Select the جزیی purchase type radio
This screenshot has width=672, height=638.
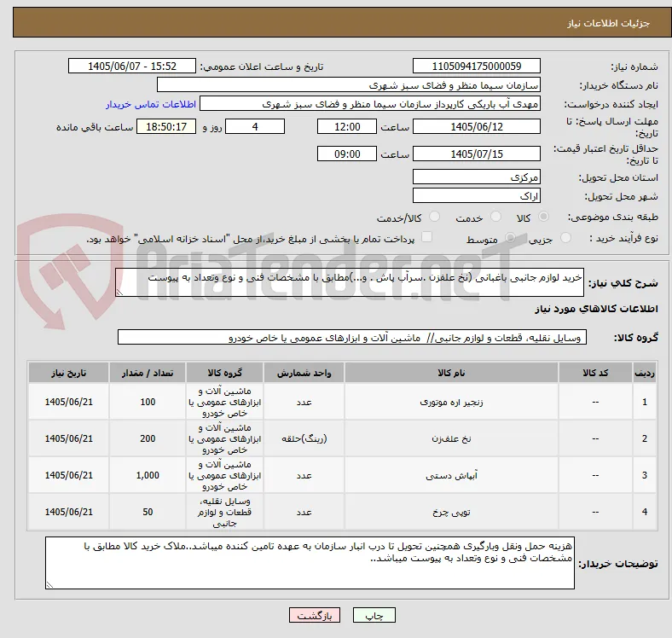[565, 237]
